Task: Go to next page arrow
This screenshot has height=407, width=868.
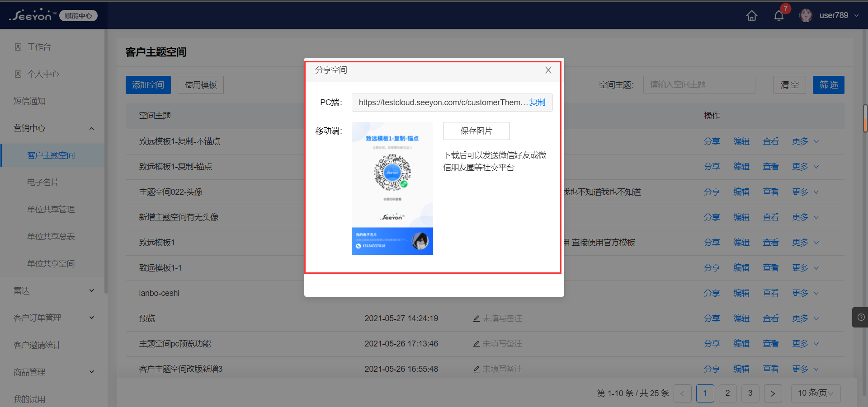Action: pos(773,393)
